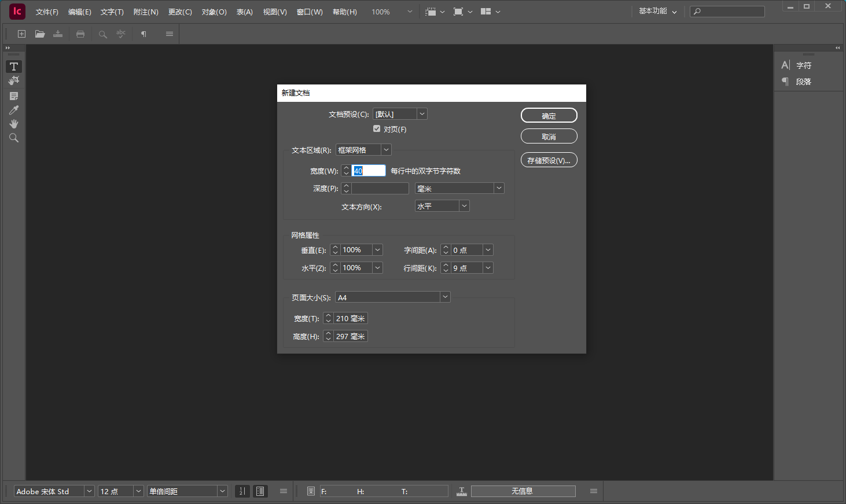846x504 pixels.
Task: Select the Zoom tool in left toolbar
Action: 14,138
